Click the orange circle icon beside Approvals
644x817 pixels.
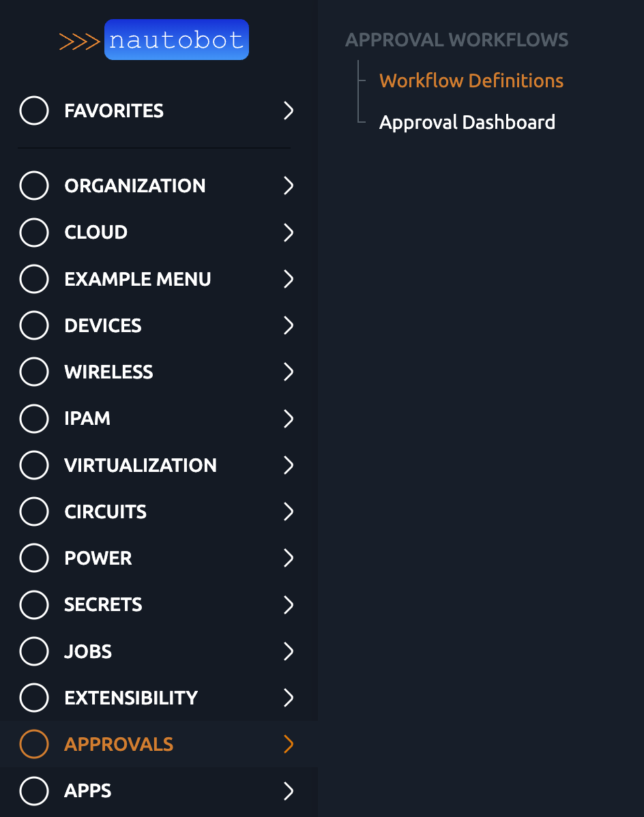34,744
